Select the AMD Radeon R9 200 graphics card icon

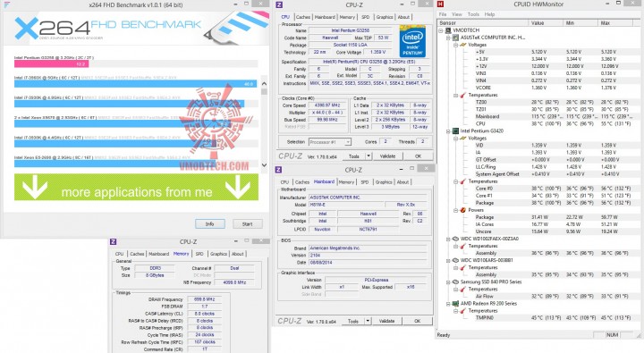click(x=455, y=304)
